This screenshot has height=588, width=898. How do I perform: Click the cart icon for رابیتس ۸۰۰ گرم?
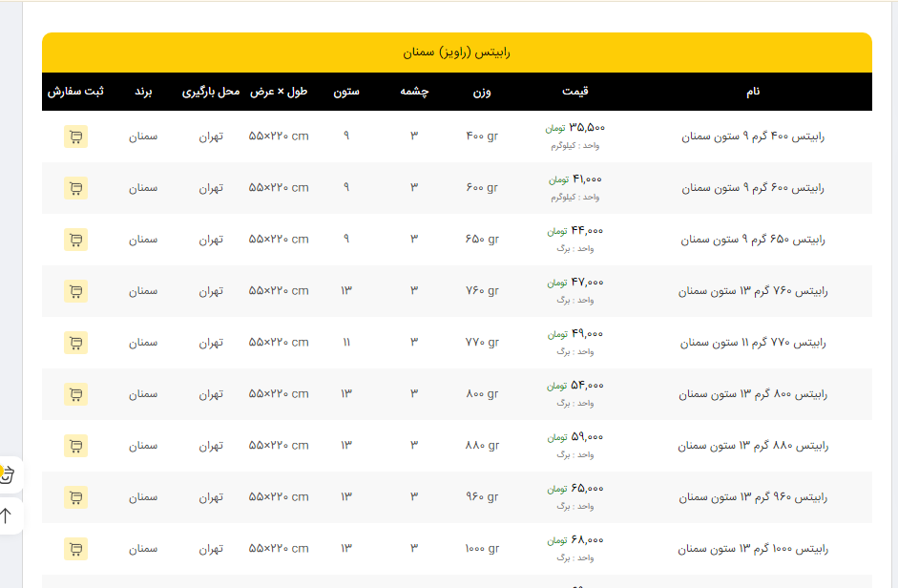tap(75, 394)
